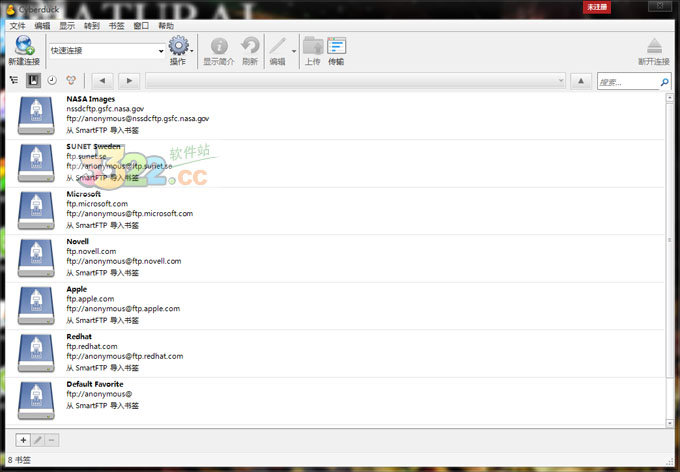The image size is (680, 472).
Task: Click the Get Info (显示简介) icon
Action: pyautogui.click(x=219, y=46)
